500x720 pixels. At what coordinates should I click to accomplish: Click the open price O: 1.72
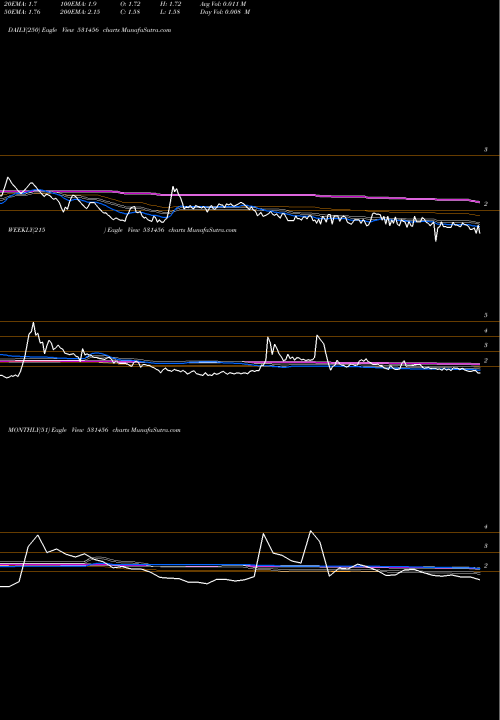[131, 4]
